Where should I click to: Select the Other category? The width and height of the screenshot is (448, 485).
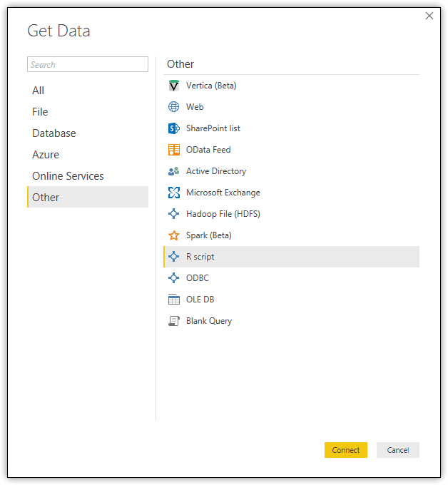(x=88, y=197)
